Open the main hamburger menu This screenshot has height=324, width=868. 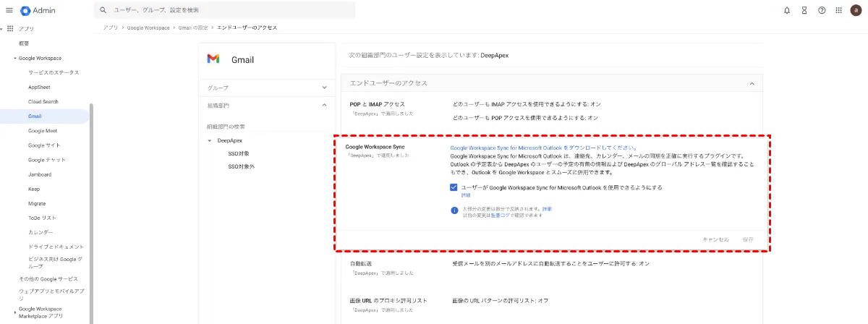coord(9,10)
